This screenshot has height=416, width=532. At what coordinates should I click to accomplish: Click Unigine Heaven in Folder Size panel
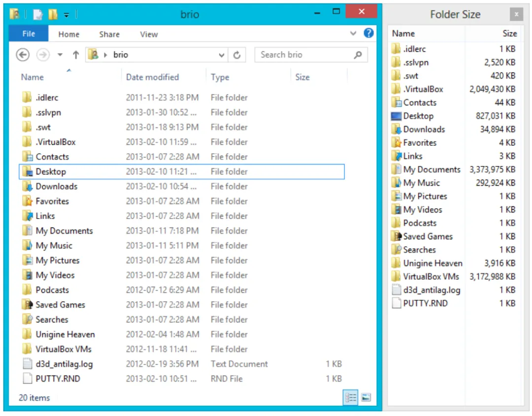click(x=432, y=263)
